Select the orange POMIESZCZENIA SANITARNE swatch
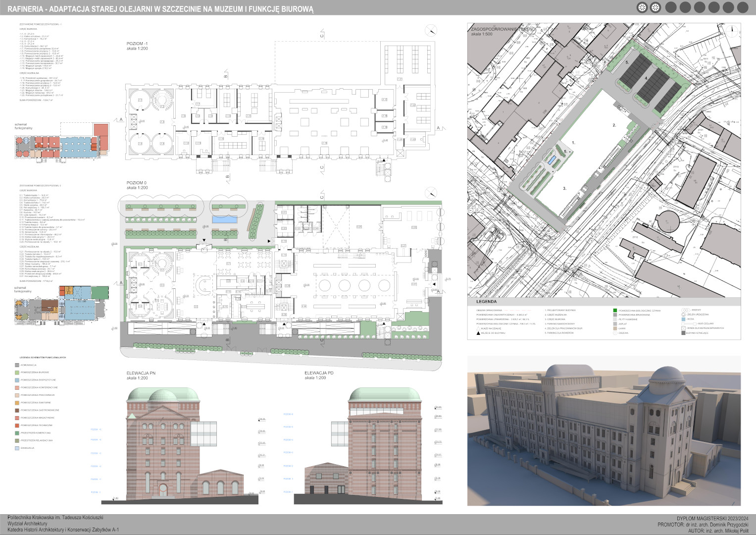 coord(17,403)
